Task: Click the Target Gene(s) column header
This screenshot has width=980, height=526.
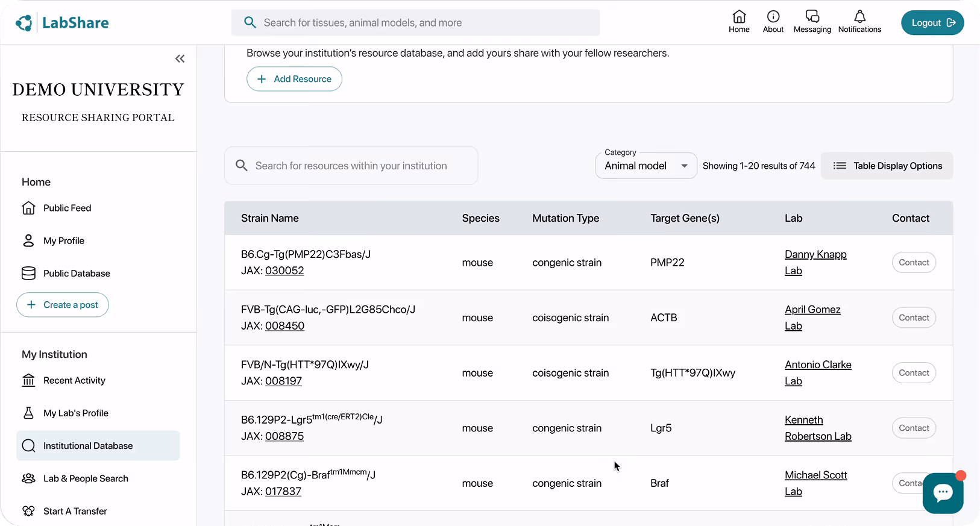Action: (x=685, y=218)
